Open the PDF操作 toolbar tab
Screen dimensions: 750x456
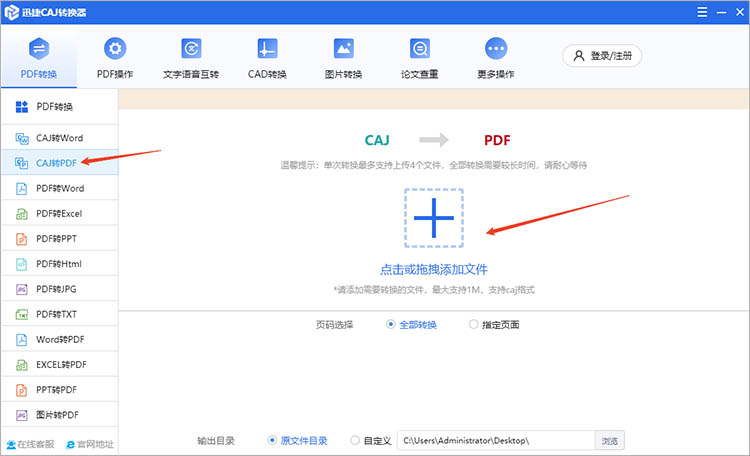tap(115, 58)
